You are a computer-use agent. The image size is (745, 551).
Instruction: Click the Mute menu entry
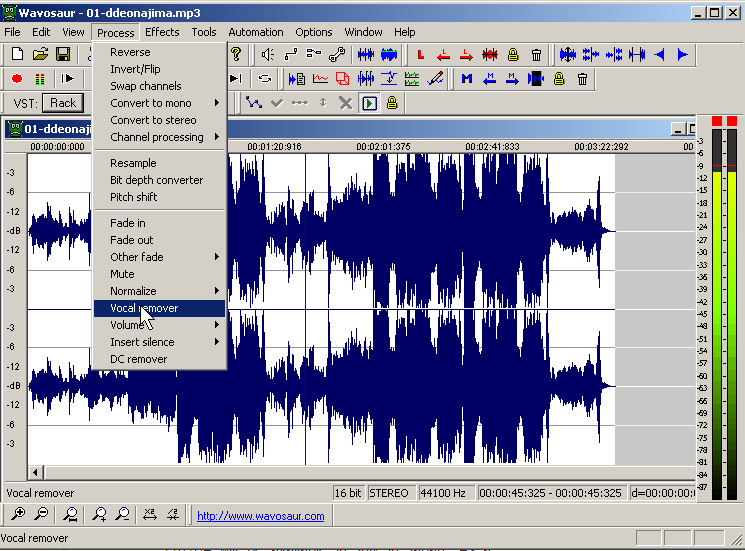coord(159,274)
